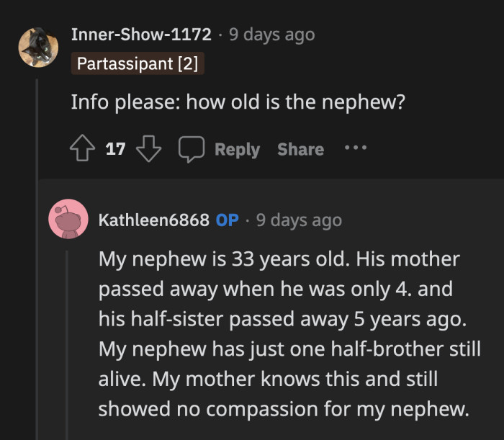Click Kathleen6868's pink Snoo avatar
Screen dimensions: 504x440
68,219
